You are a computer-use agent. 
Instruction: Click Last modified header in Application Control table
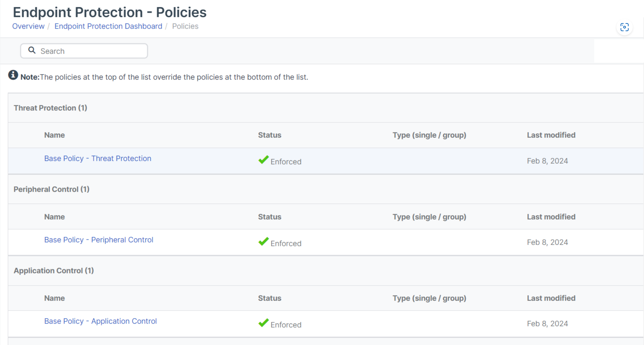[551, 298]
